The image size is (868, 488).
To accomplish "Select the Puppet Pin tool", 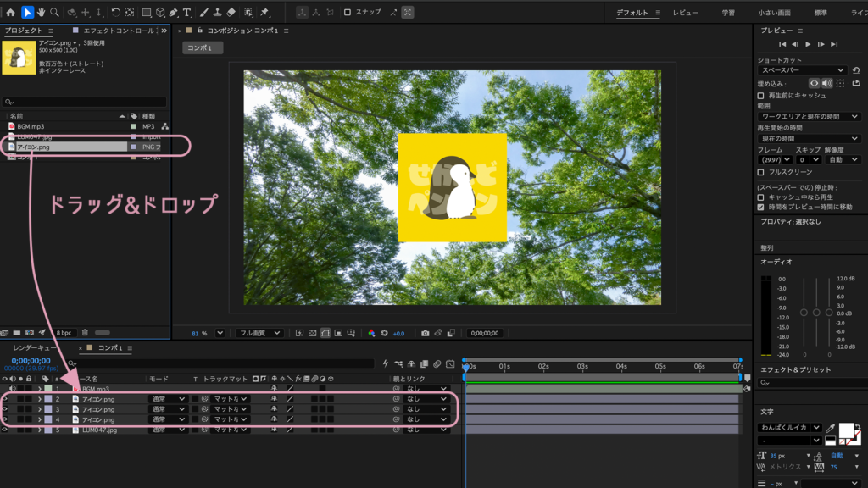I will click(264, 12).
